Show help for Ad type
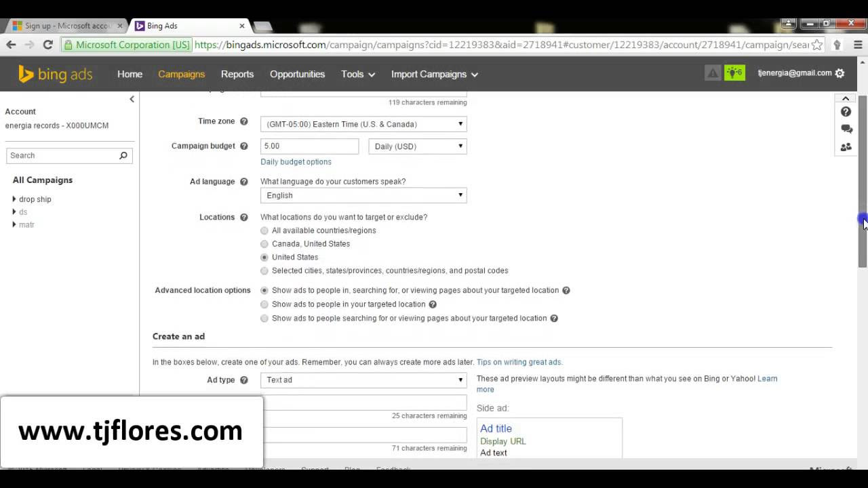Screen dimensions: 868x488 [244, 380]
